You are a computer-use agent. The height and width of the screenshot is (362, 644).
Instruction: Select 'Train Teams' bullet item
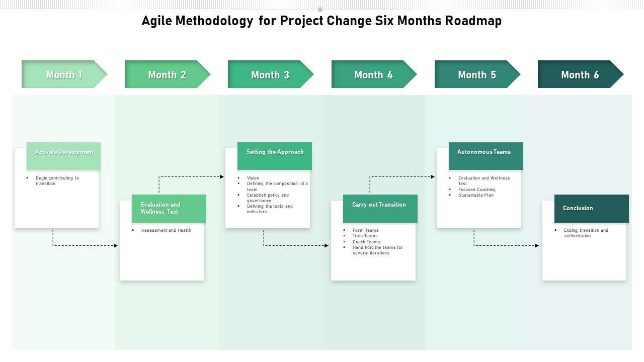(x=365, y=236)
